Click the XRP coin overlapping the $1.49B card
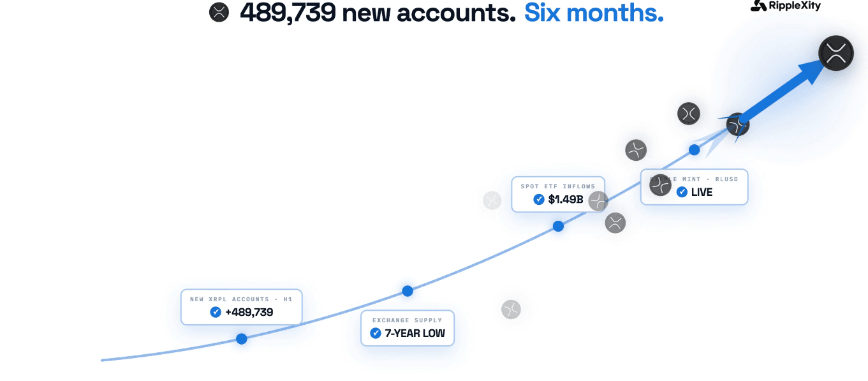 (x=598, y=202)
